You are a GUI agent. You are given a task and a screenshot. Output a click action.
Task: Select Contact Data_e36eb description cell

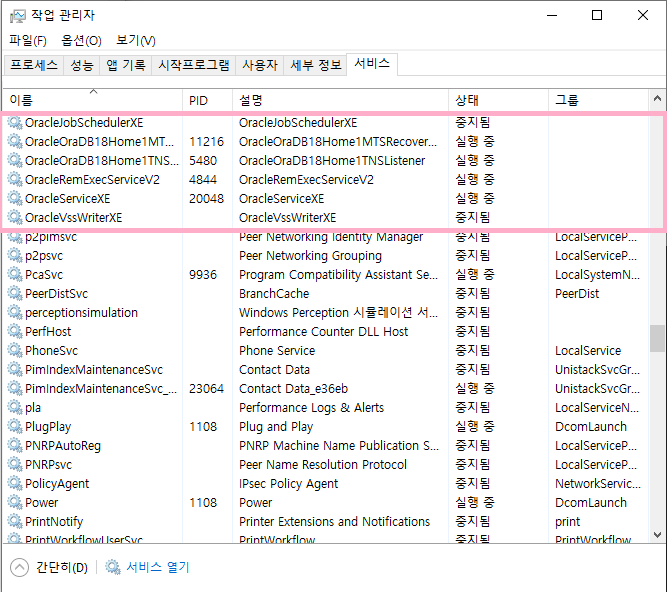pyautogui.click(x=294, y=389)
